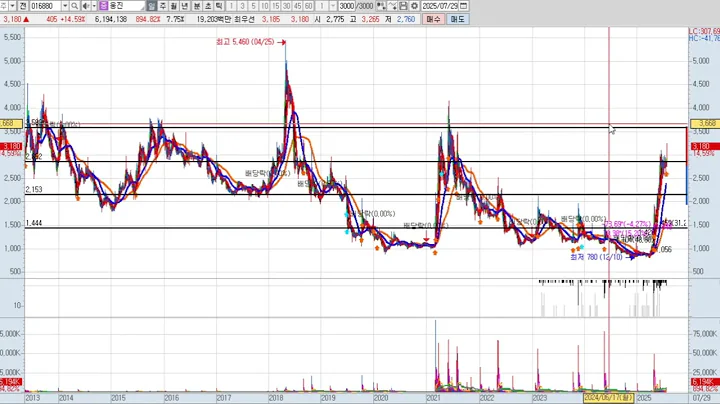The image size is (720, 404).
Task: Select the 주 weekly period toggle
Action: 163,6
